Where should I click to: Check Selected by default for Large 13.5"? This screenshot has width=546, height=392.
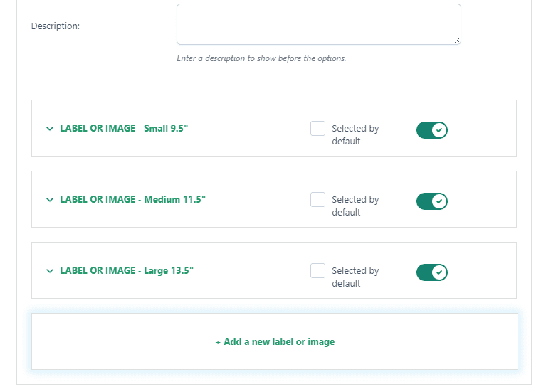click(317, 270)
